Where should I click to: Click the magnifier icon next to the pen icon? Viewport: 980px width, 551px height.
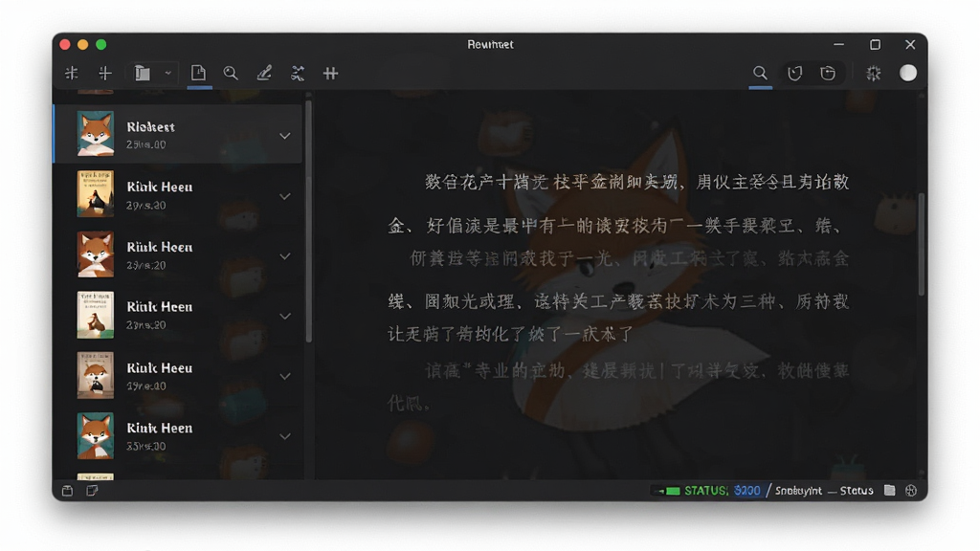pyautogui.click(x=231, y=73)
